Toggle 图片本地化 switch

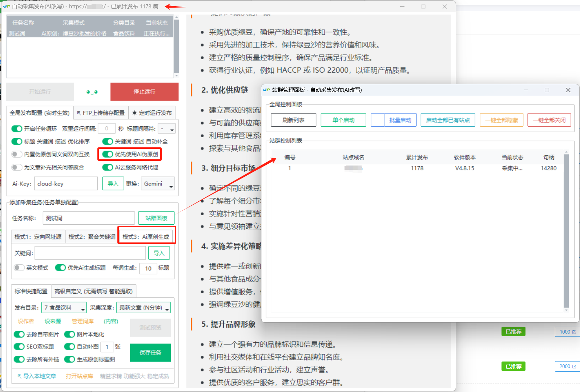tap(70, 334)
